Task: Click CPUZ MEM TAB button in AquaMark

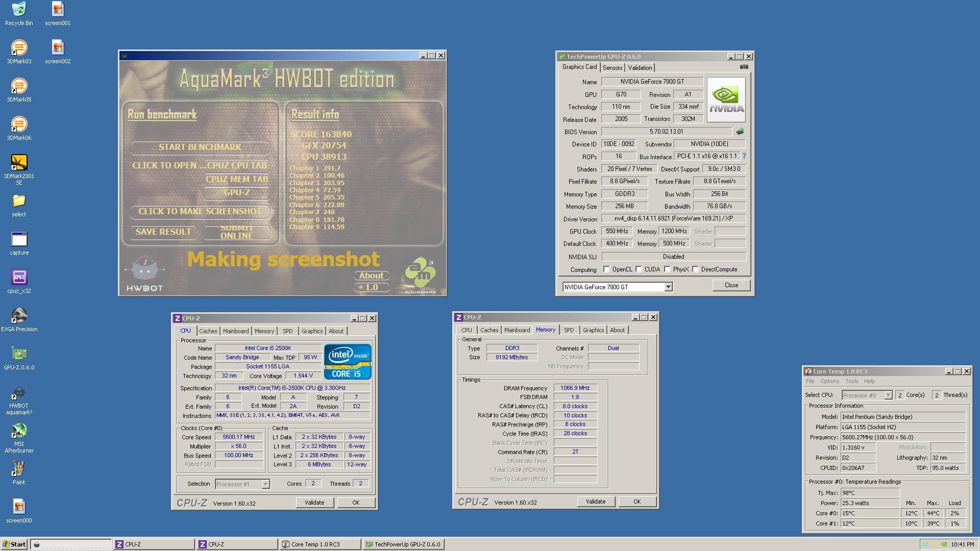Action: click(236, 179)
